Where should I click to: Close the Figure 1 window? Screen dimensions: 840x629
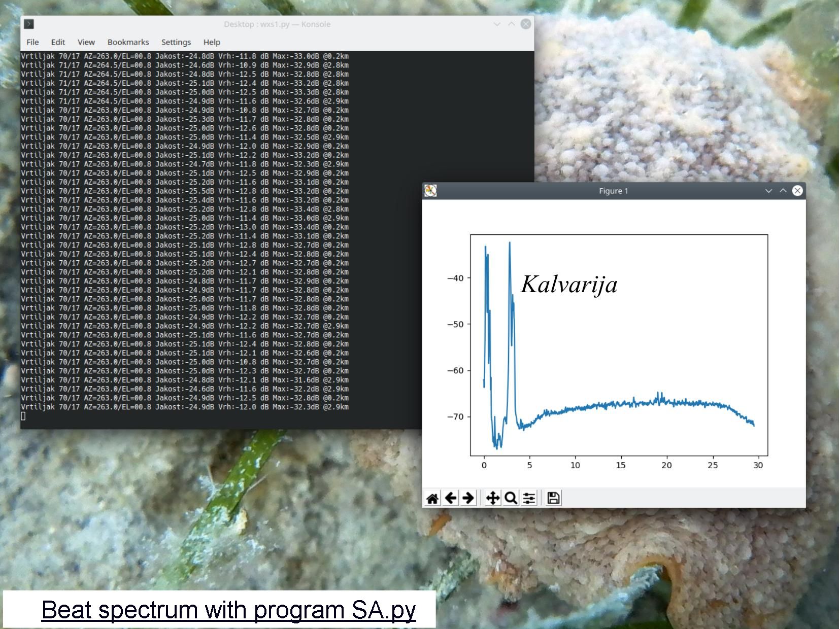click(x=797, y=191)
